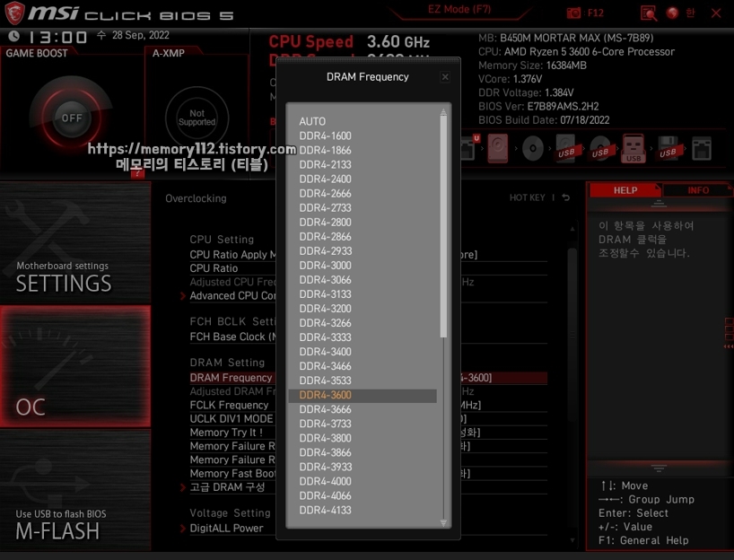Click the A-XMP Not Supported dial
This screenshot has width=734, height=560.
click(x=197, y=118)
